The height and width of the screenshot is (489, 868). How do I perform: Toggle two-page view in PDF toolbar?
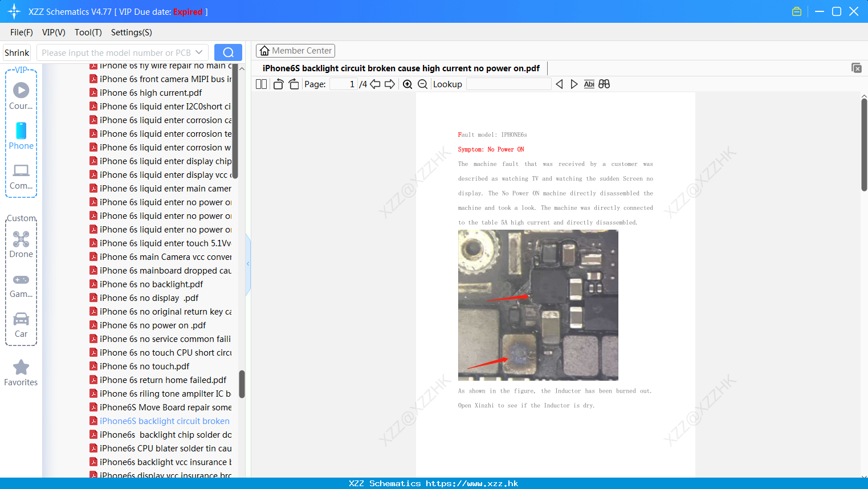pos(262,84)
